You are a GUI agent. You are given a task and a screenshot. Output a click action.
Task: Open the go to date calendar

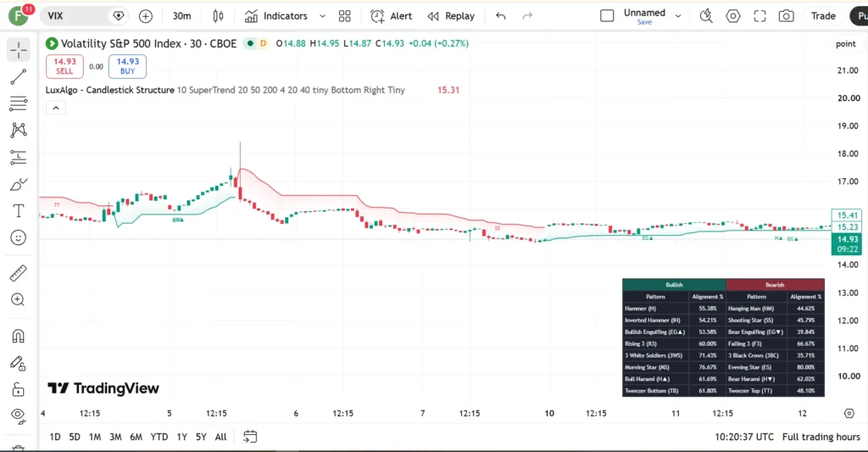250,437
